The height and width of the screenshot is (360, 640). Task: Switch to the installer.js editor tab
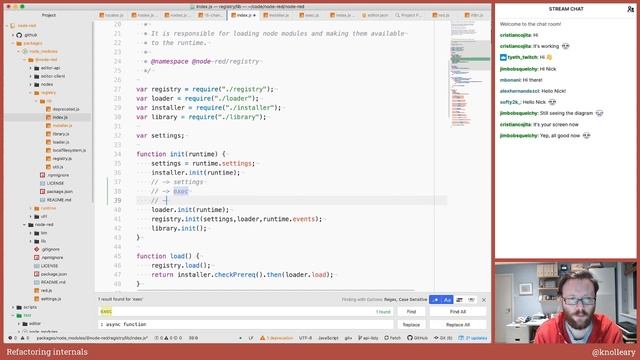click(276, 15)
